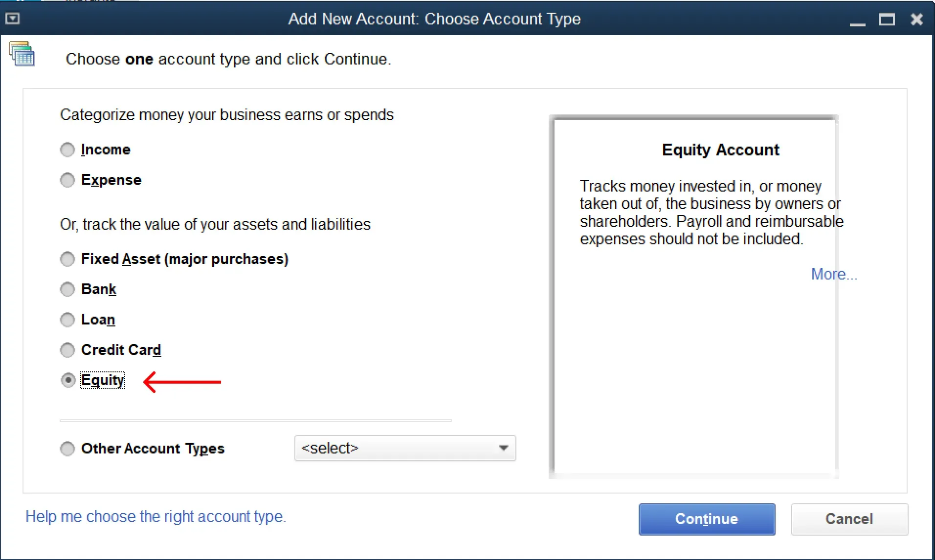Choose Fixed Asset (major purchases) option
Screen dimensions: 935x560
pyautogui.click(x=67, y=259)
